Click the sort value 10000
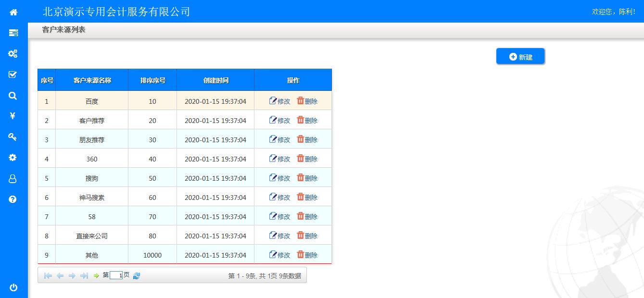This screenshot has width=644, height=298. [x=152, y=255]
